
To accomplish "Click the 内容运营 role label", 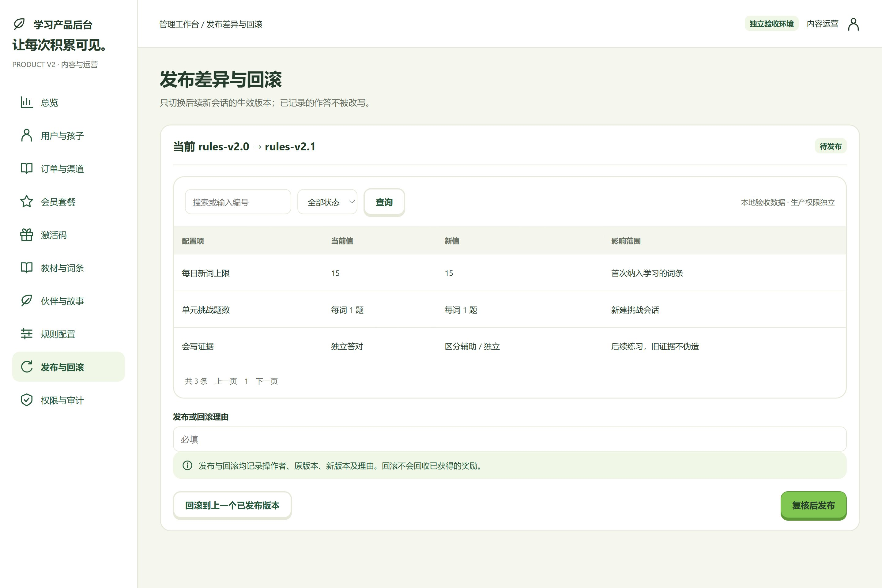I will (x=822, y=24).
